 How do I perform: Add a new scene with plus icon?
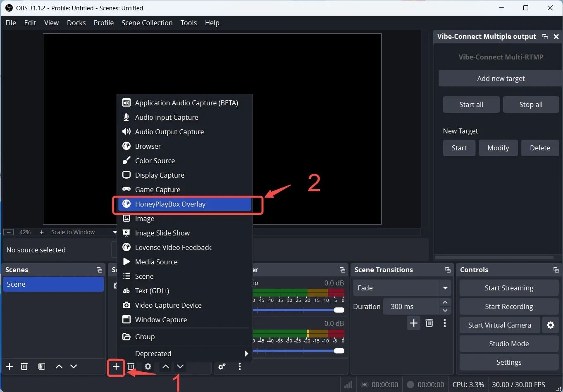point(10,366)
